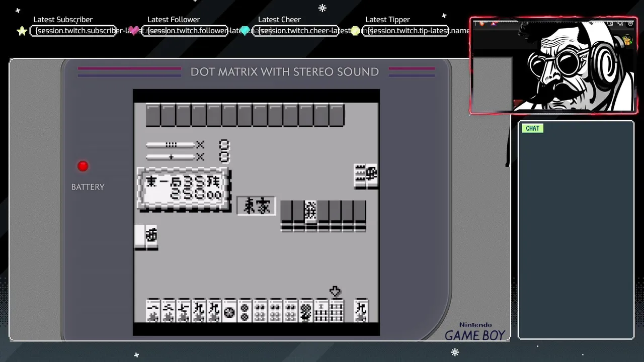Click the yellow tipper circle icon
Image resolution: width=644 pixels, height=362 pixels.
point(356,31)
